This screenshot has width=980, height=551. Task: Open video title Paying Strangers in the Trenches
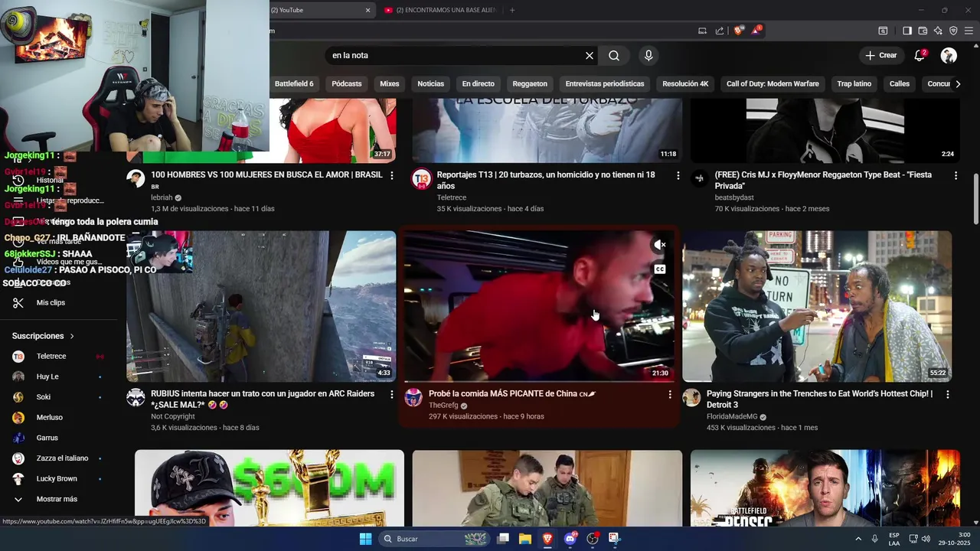(x=819, y=399)
